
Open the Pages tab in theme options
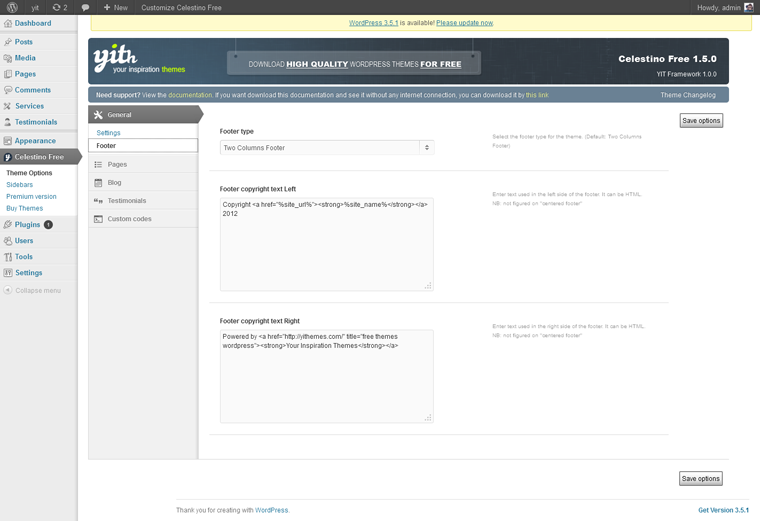click(143, 164)
